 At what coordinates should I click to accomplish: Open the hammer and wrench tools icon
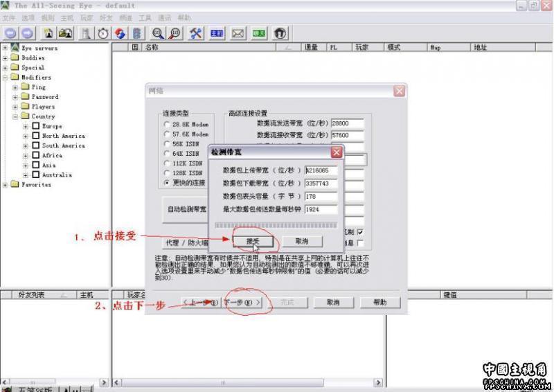tap(196, 33)
